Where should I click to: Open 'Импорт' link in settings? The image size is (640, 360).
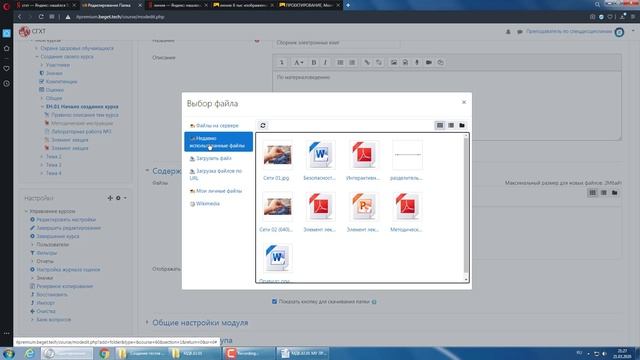tap(45, 303)
